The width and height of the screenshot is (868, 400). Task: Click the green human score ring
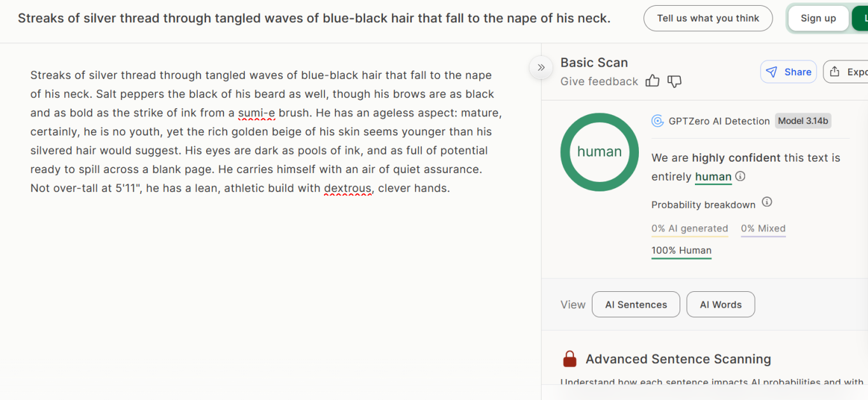pyautogui.click(x=599, y=152)
